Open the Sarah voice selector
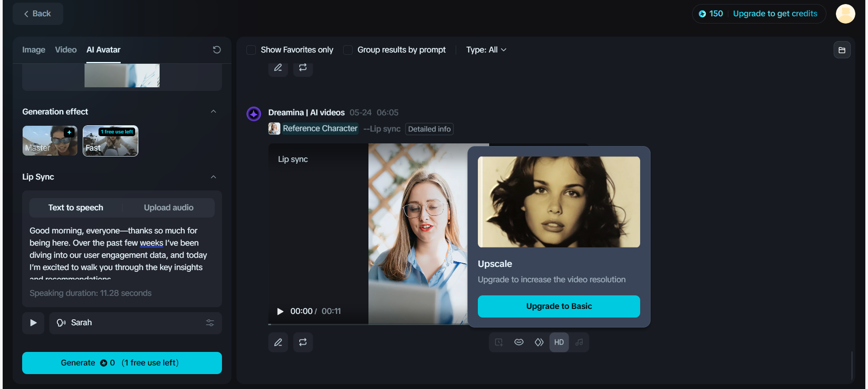Screen dimensions: 868x389 pyautogui.click(x=135, y=323)
